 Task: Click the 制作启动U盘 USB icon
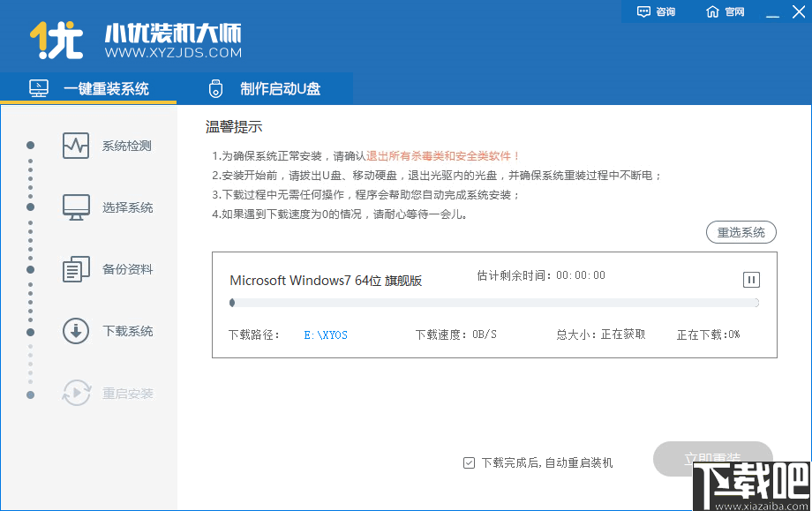(x=214, y=88)
